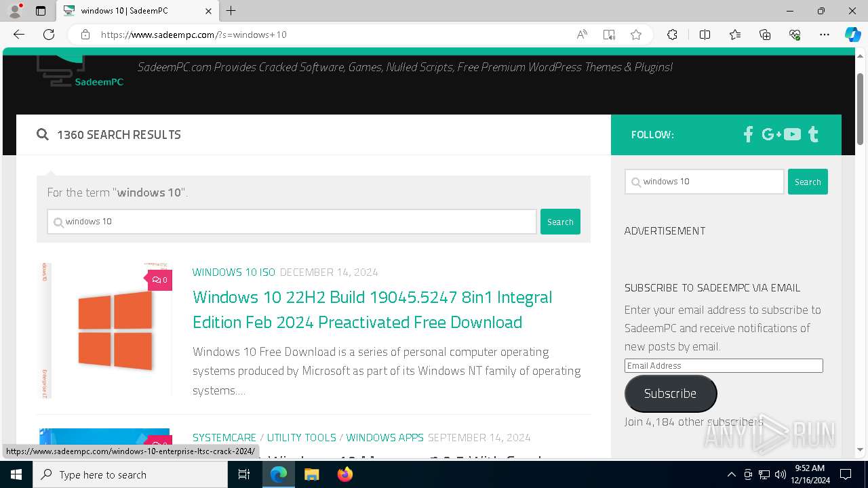Click the browser Back arrow
This screenshot has height=488, width=868.
pos(19,35)
